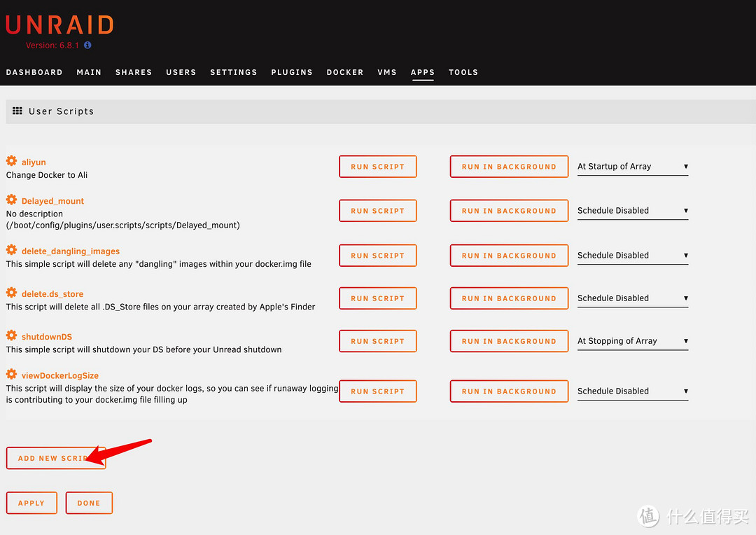The width and height of the screenshot is (756, 535).
Task: Click the Version: 6.8.1 text
Action: point(52,46)
